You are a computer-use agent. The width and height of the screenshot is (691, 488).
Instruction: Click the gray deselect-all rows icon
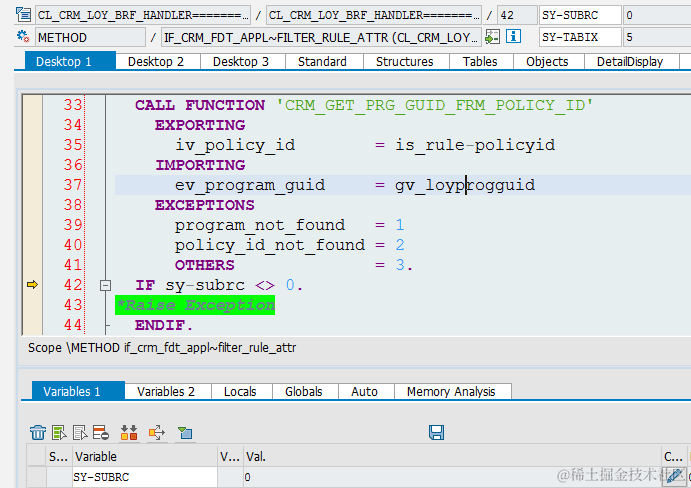(80, 432)
